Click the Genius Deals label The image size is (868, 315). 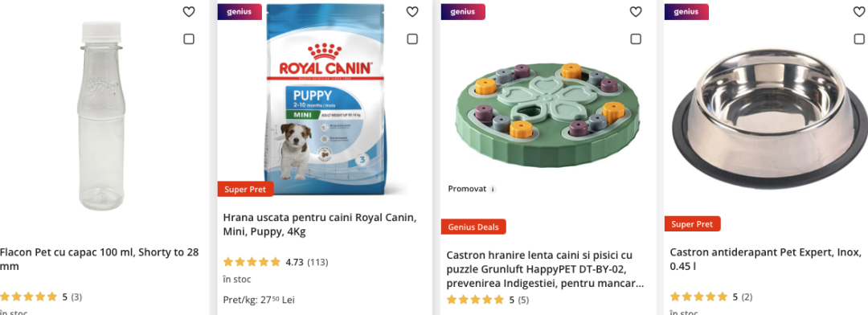(x=473, y=227)
